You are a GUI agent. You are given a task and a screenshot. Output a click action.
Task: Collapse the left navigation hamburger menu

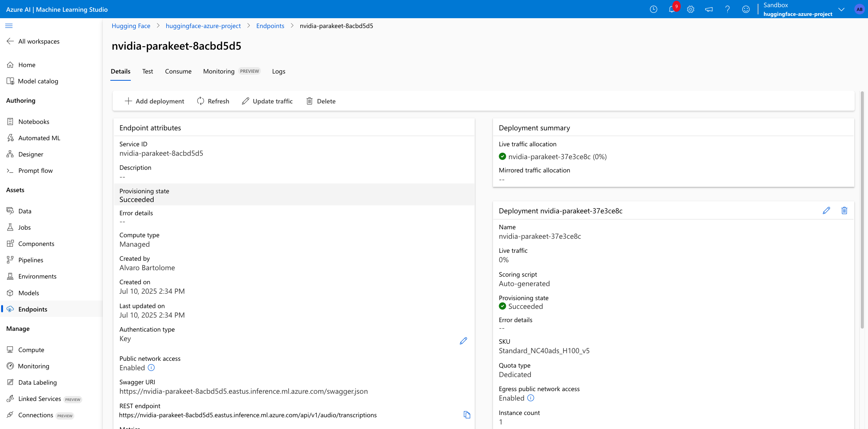click(9, 26)
